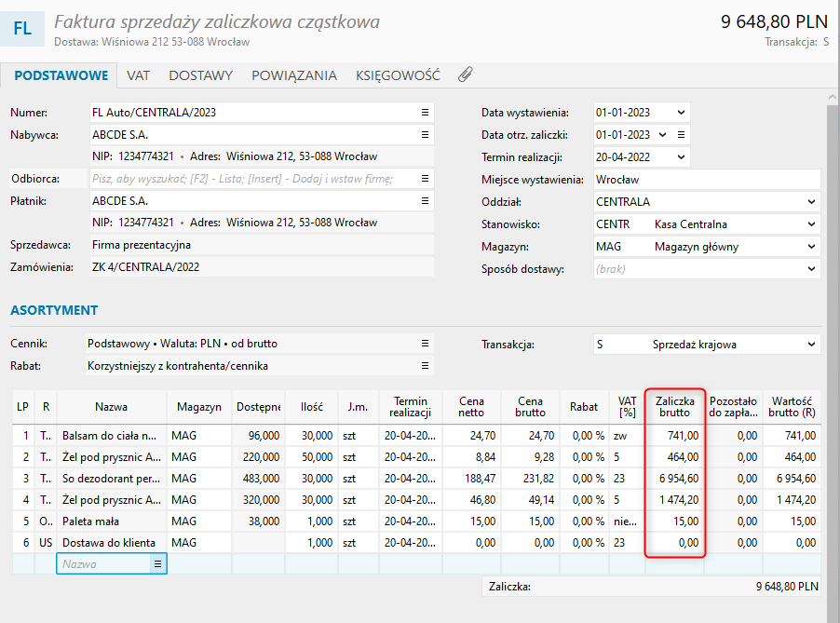Open list icon in new Nazwa row
Screen dimensions: 840x623
pyautogui.click(x=157, y=564)
